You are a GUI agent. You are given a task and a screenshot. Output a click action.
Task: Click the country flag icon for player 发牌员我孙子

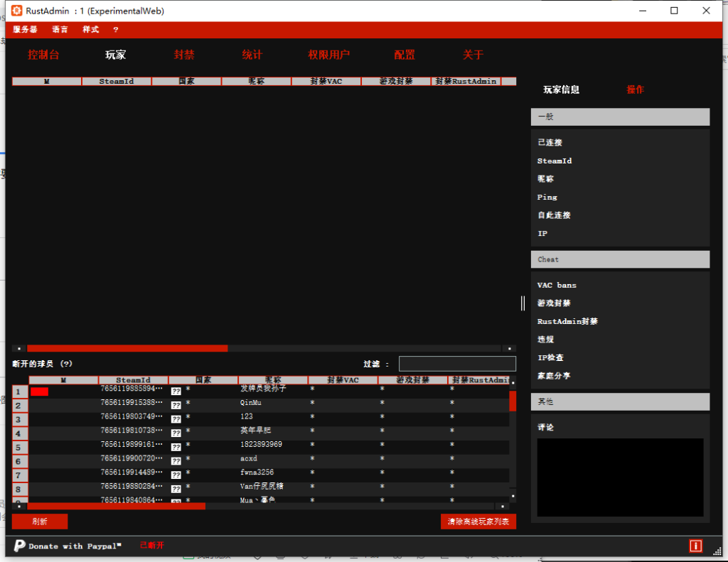(x=176, y=391)
